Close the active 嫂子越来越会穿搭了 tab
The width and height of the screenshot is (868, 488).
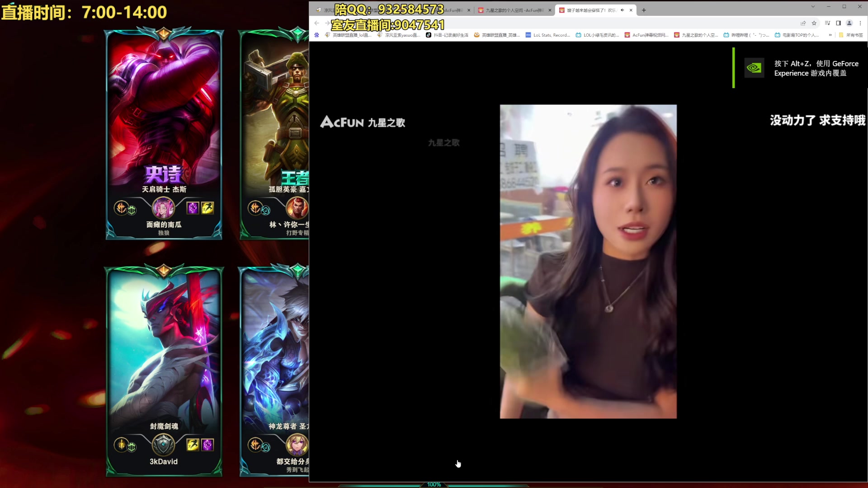point(631,10)
